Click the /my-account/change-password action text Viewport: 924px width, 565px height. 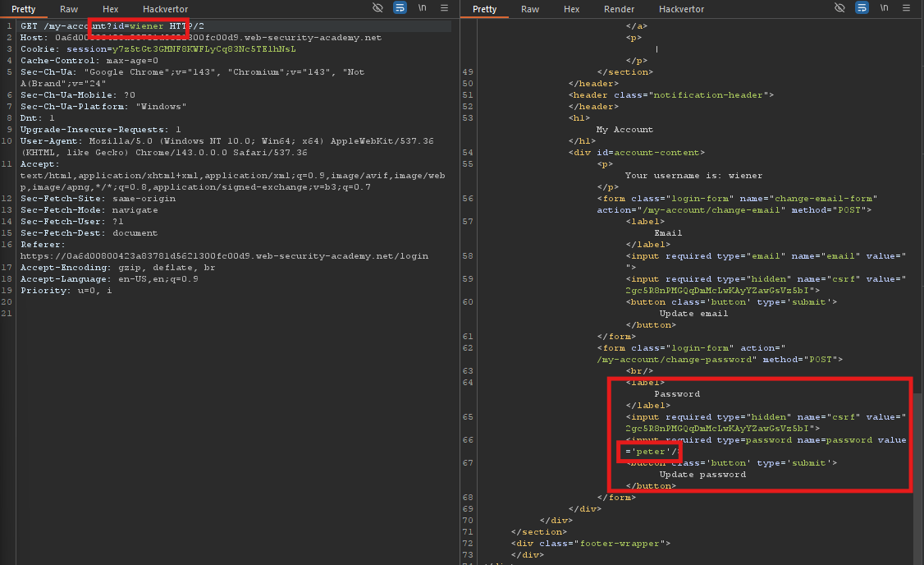[x=677, y=360]
